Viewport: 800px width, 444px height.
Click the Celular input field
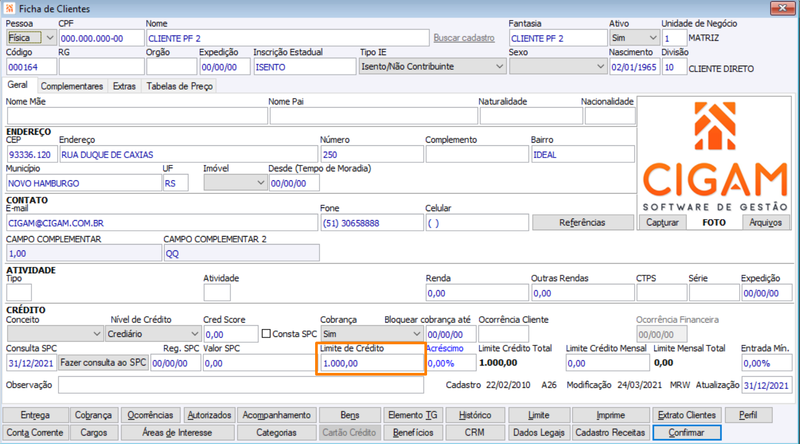click(x=477, y=223)
